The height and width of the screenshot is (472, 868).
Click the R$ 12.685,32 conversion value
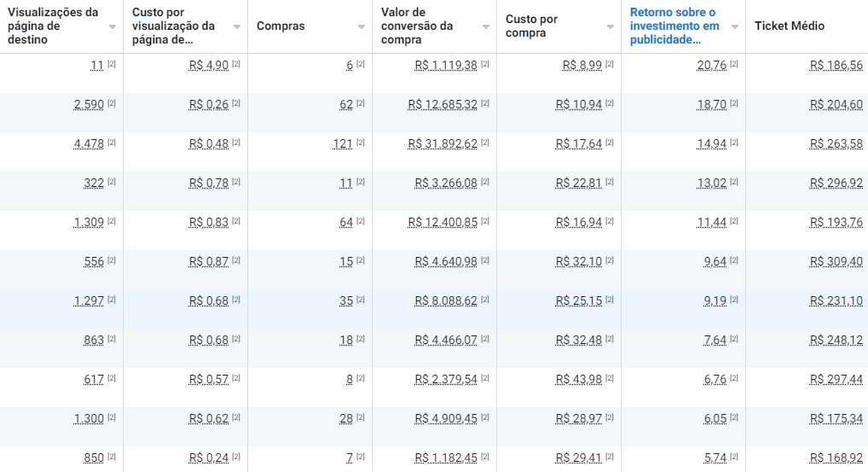(x=443, y=104)
